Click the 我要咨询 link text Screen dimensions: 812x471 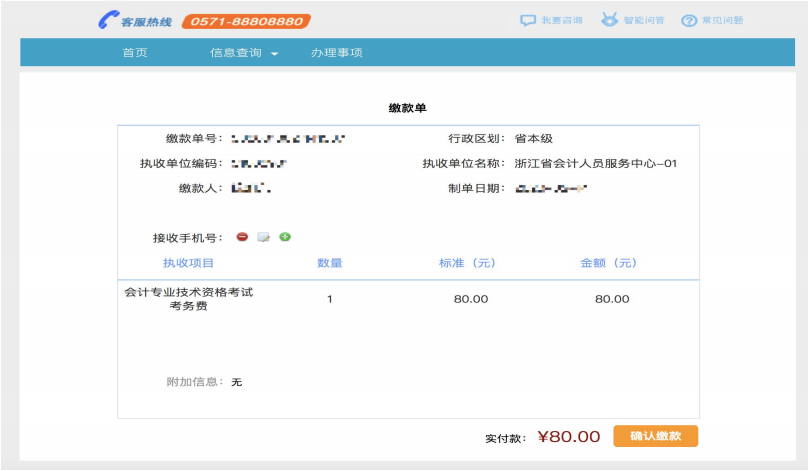coord(561,20)
